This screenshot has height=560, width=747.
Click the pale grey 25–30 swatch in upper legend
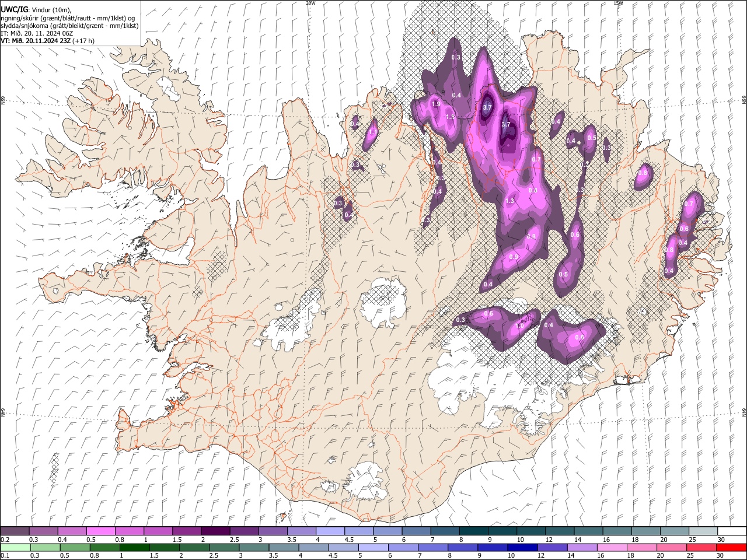tap(704, 531)
